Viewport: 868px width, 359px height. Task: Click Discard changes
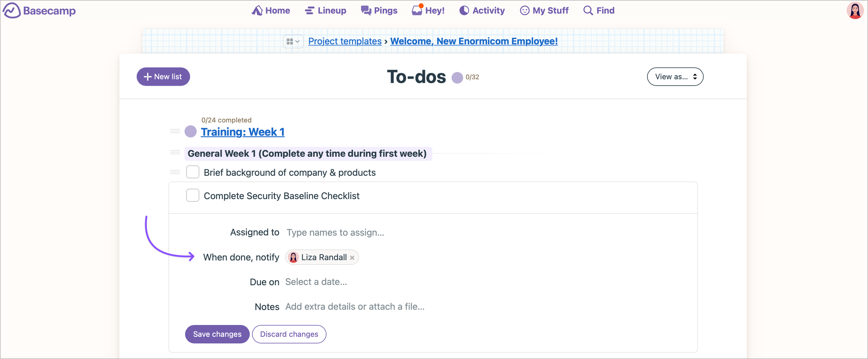pos(289,334)
